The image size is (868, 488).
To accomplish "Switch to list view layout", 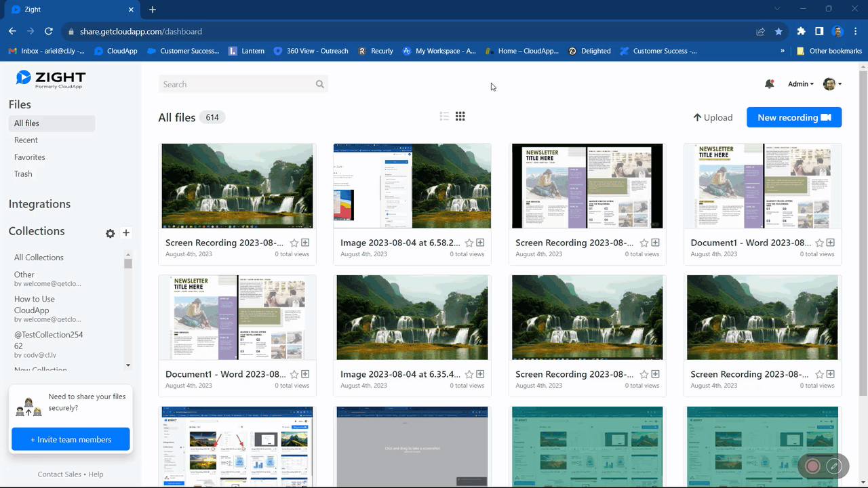I will tap(444, 117).
